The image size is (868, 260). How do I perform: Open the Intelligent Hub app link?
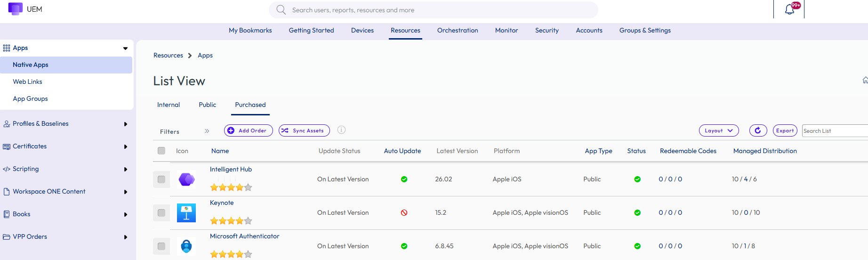[x=231, y=169]
